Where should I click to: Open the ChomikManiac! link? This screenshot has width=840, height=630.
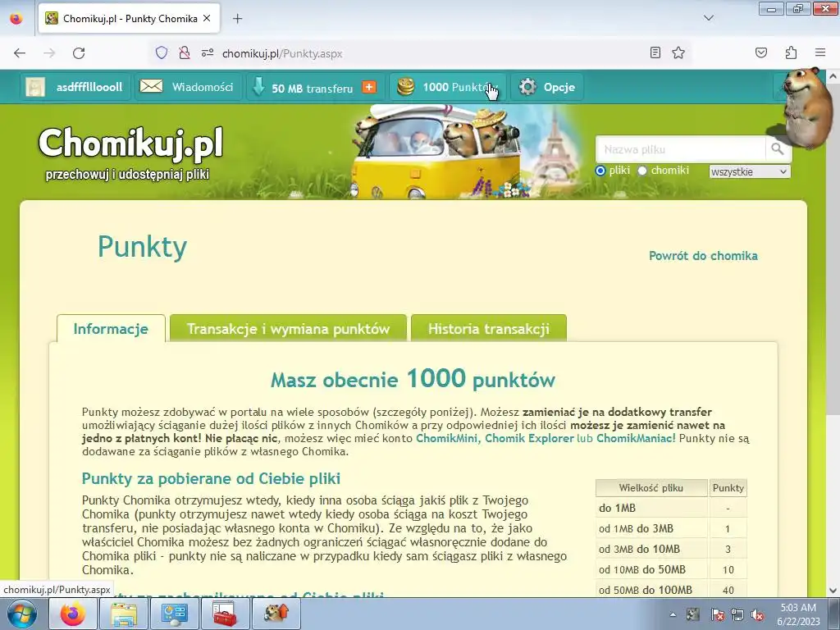(x=636, y=438)
